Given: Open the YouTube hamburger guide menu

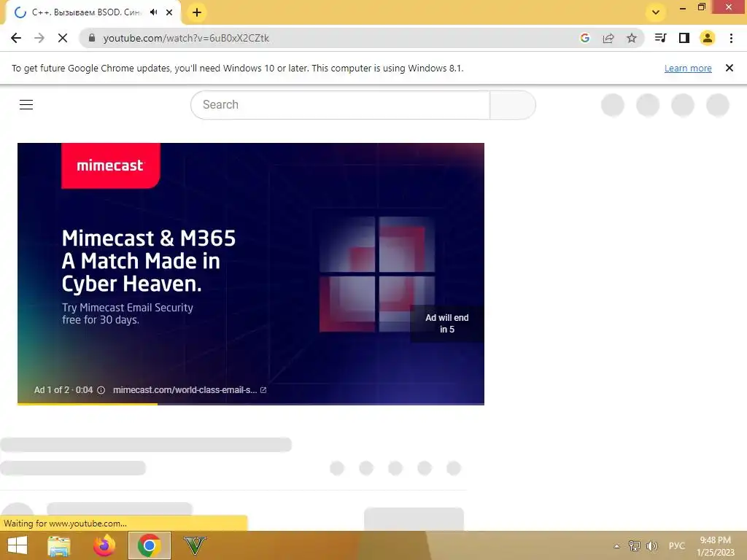Looking at the screenshot, I should [26, 105].
